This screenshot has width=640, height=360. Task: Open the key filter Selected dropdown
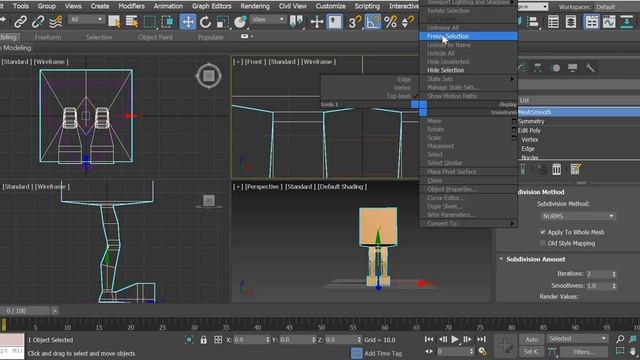click(577, 339)
